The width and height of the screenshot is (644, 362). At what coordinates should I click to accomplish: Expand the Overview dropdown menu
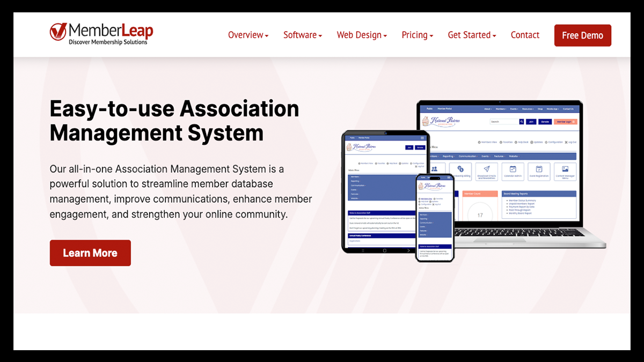pos(248,35)
